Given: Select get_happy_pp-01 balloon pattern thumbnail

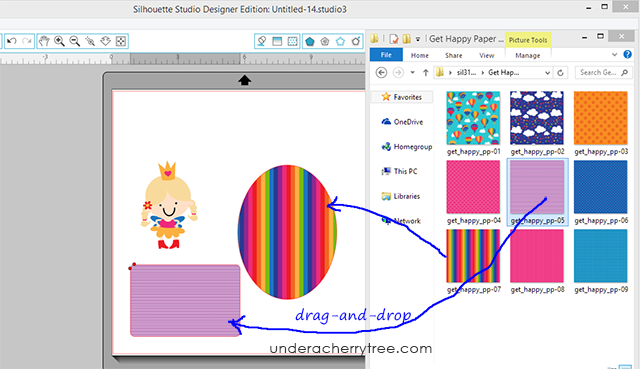Looking at the screenshot, I should pos(473,118).
